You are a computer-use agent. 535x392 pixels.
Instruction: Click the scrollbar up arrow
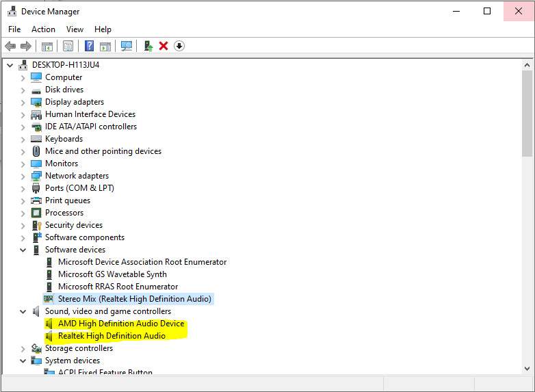click(527, 65)
